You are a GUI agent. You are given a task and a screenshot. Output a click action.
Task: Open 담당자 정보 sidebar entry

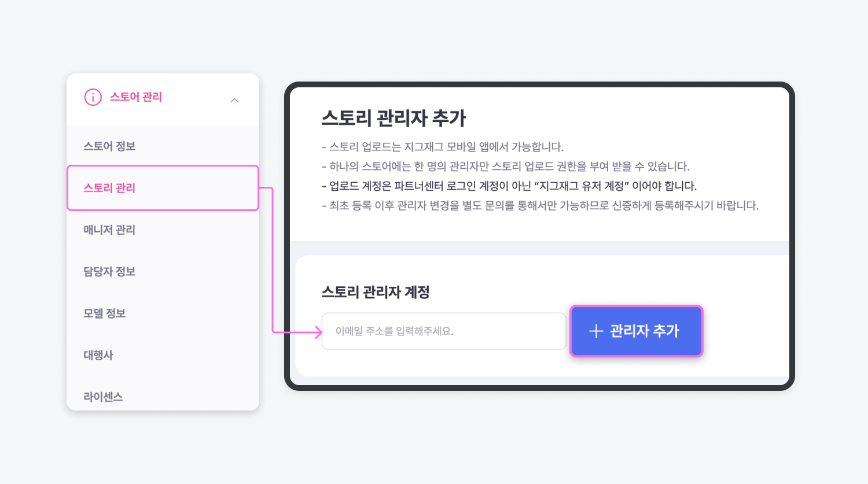point(109,272)
